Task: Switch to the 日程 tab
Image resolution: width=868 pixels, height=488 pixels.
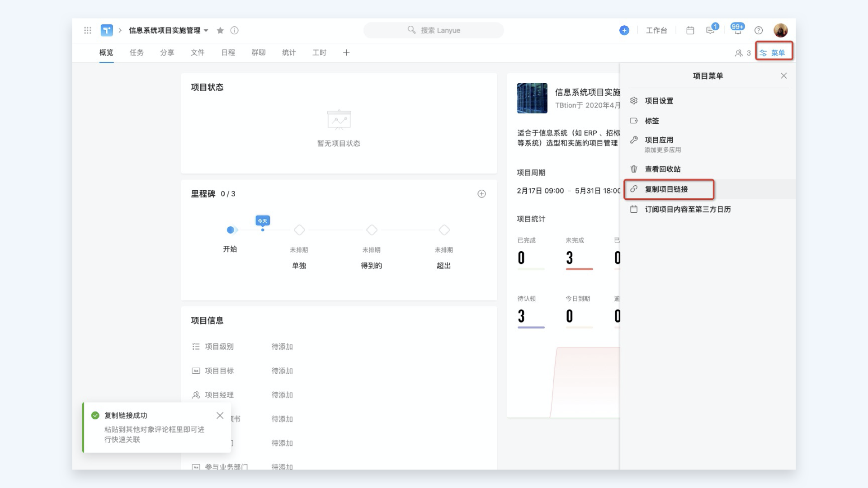Action: [x=228, y=52]
